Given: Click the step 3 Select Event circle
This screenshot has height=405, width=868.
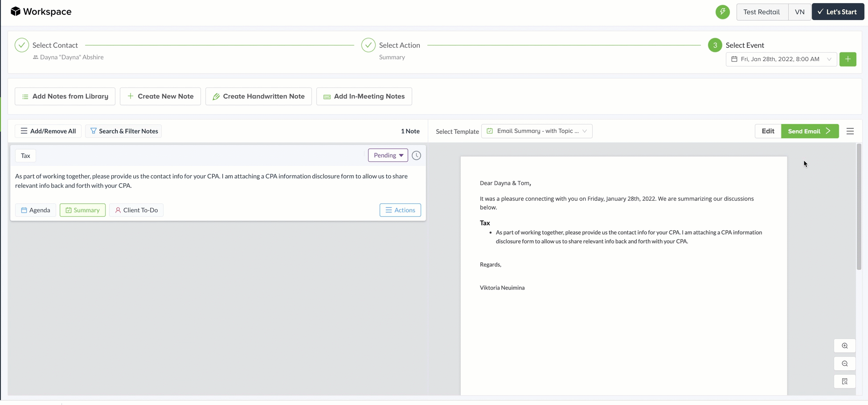Looking at the screenshot, I should click(x=715, y=45).
